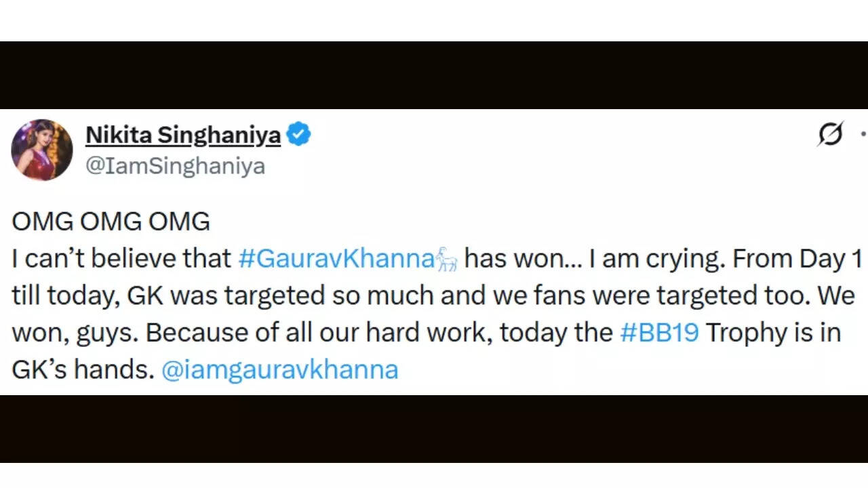Open the #GauravKhanna hashtag
This screenshot has width=868, height=488.
tap(336, 259)
